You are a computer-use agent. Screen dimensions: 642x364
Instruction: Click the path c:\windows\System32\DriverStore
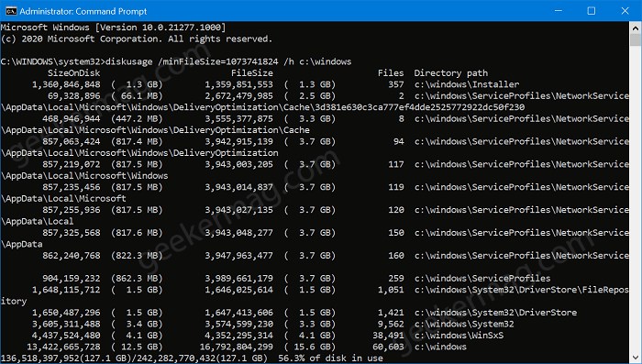tap(495, 313)
